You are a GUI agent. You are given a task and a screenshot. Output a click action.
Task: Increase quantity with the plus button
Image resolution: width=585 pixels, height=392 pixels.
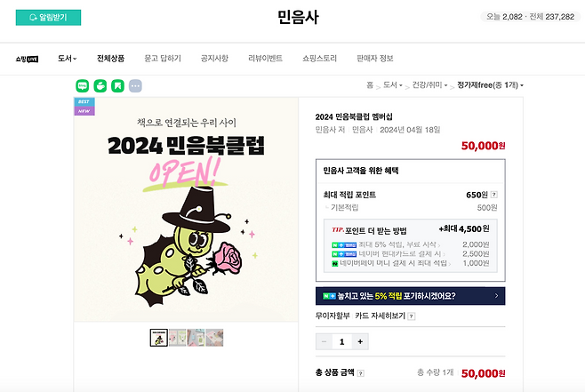tap(360, 341)
